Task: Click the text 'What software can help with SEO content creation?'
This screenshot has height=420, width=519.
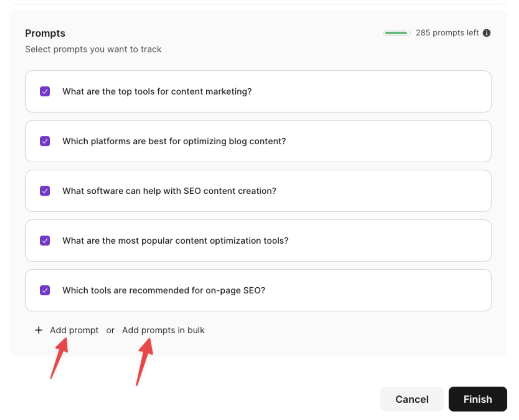Action: coord(169,191)
